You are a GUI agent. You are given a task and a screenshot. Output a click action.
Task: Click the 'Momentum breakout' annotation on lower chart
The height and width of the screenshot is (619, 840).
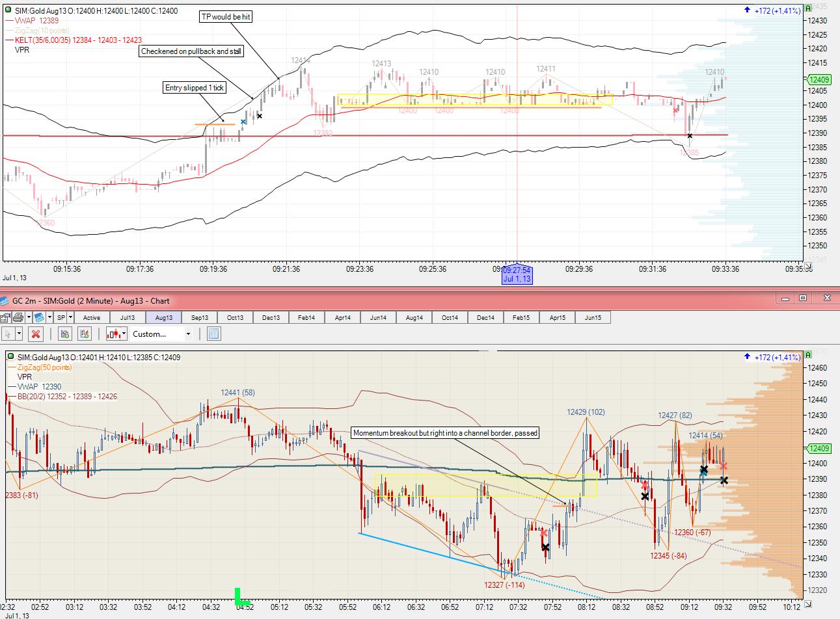point(445,432)
